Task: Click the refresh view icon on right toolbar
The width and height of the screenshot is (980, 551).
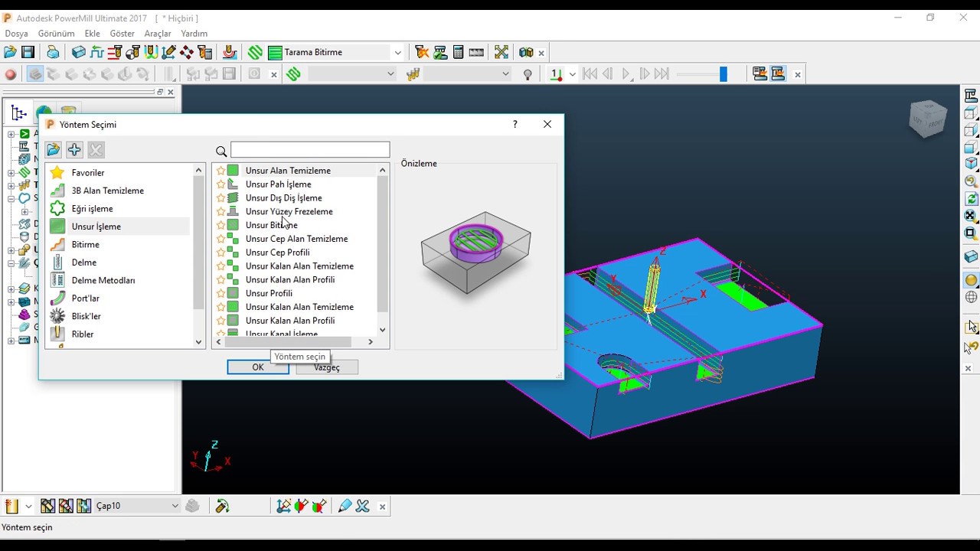Action: 971,199
